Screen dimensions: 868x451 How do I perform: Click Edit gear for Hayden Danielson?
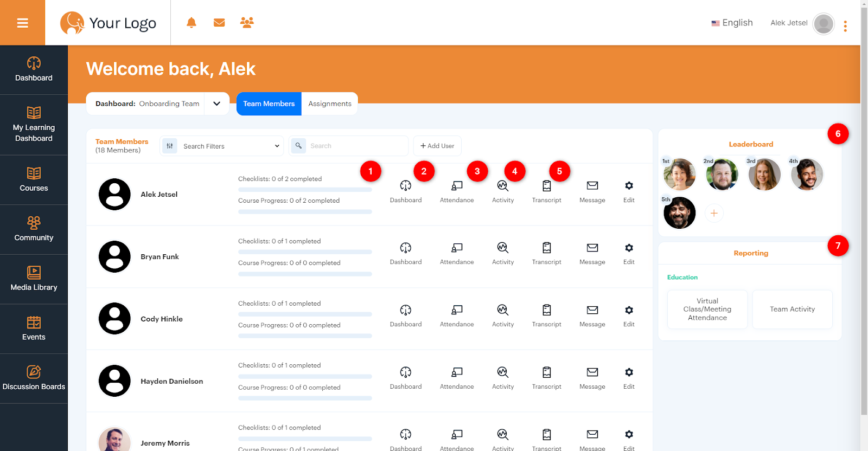tap(629, 373)
